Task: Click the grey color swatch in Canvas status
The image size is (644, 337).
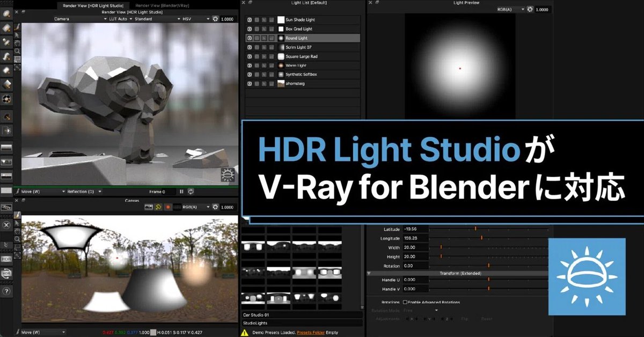Action: click(153, 332)
